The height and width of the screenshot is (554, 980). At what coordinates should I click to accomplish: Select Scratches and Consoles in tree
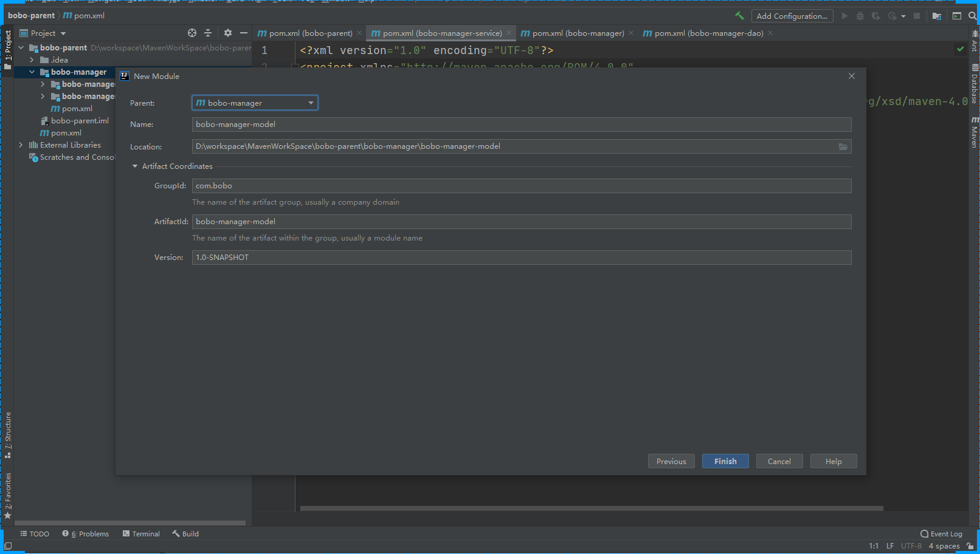[77, 157]
